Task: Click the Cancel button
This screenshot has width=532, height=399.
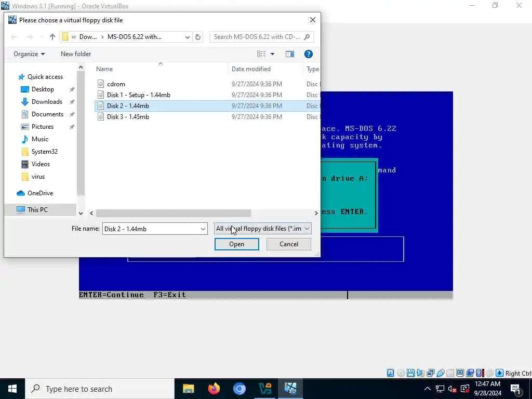Action: (289, 244)
